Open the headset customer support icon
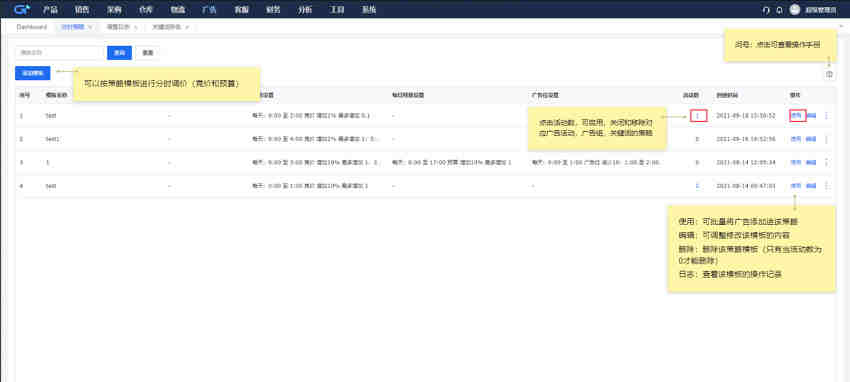850x382 pixels. point(766,10)
